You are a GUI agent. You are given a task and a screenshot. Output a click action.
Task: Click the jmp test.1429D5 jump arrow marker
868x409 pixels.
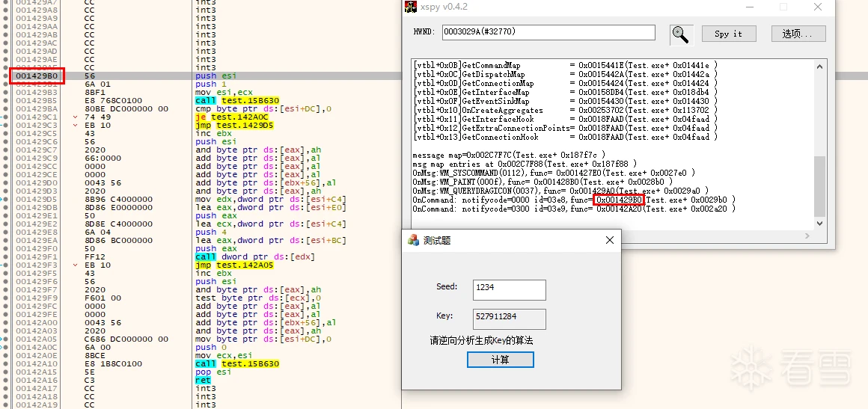(x=76, y=126)
